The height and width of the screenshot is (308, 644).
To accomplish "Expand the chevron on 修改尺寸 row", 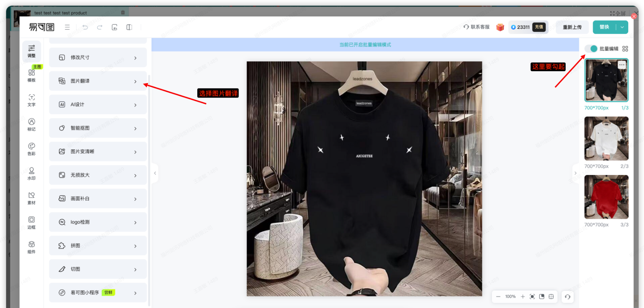I will [135, 58].
